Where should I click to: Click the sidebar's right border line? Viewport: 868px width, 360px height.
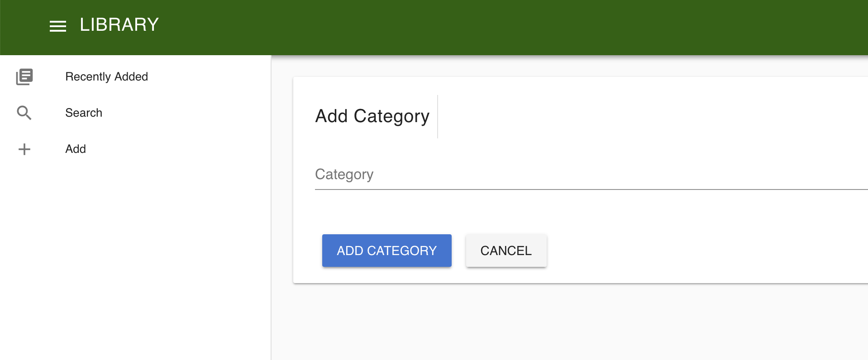coord(271,226)
